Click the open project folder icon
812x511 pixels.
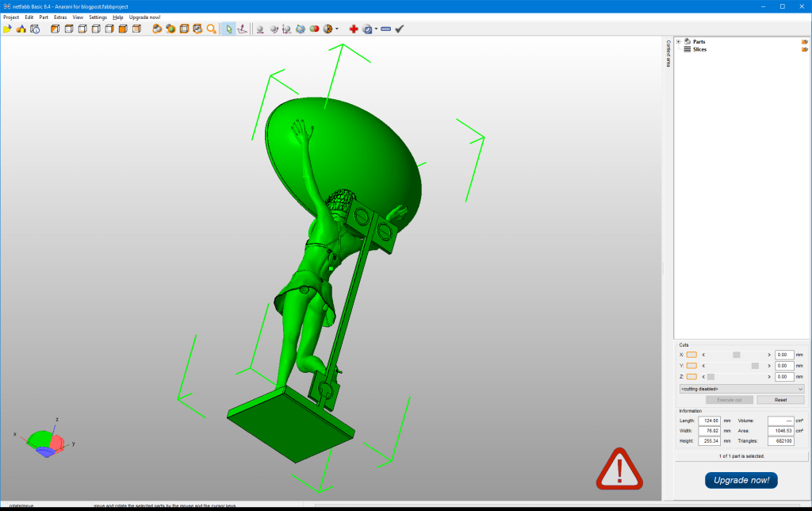7,29
